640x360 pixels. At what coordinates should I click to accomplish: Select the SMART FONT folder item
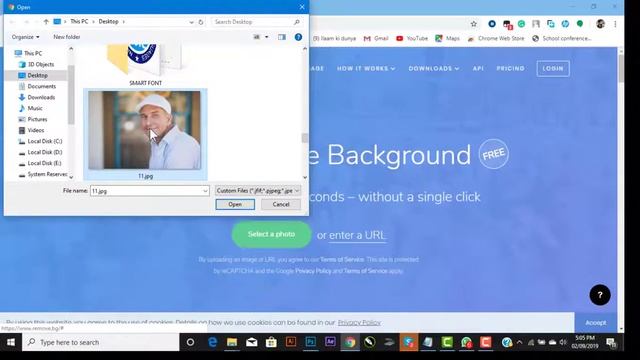[145, 65]
